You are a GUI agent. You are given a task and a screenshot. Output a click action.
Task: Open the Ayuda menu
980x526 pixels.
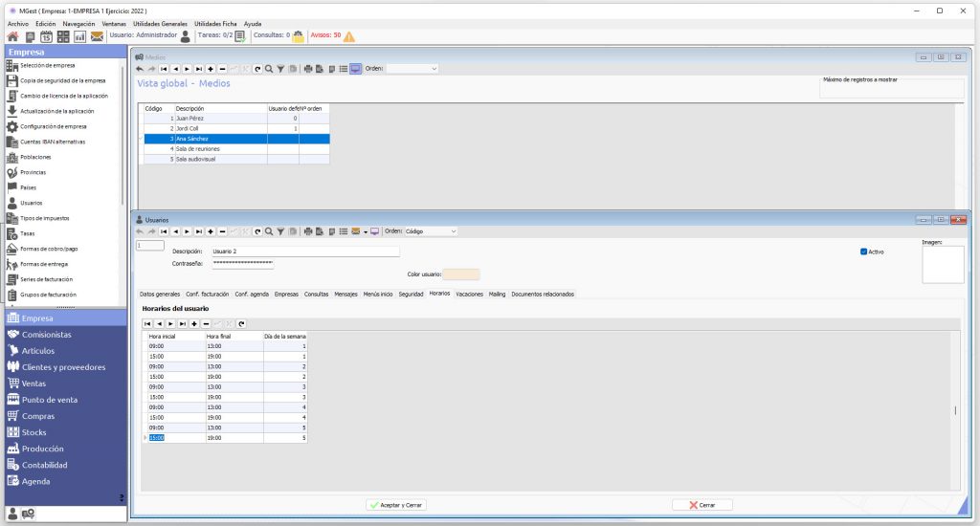[x=253, y=24]
